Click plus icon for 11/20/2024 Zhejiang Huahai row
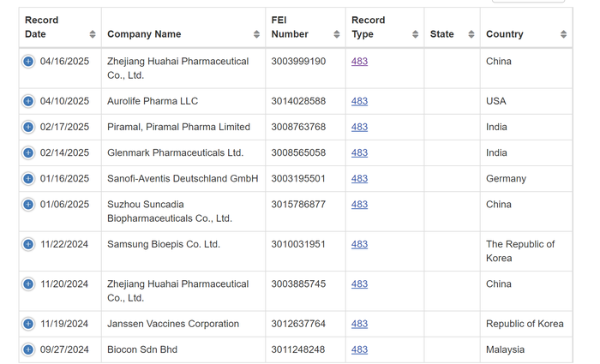Screen dimensions: 600x364 [x=28, y=284]
